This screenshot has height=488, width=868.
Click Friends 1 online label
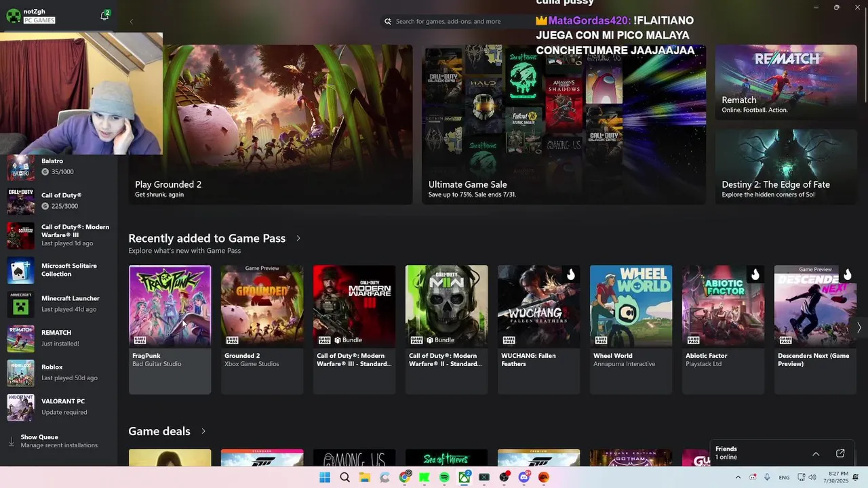[x=726, y=453]
